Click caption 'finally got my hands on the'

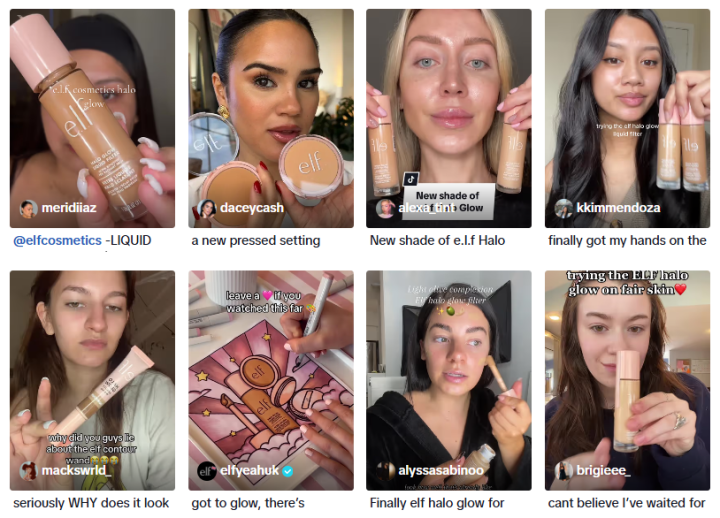pos(627,241)
